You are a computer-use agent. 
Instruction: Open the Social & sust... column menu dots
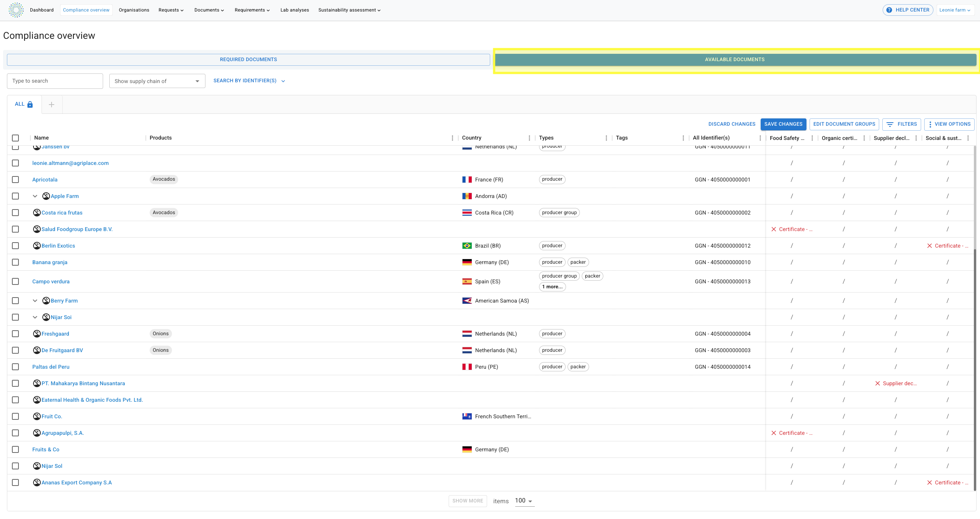tap(968, 138)
